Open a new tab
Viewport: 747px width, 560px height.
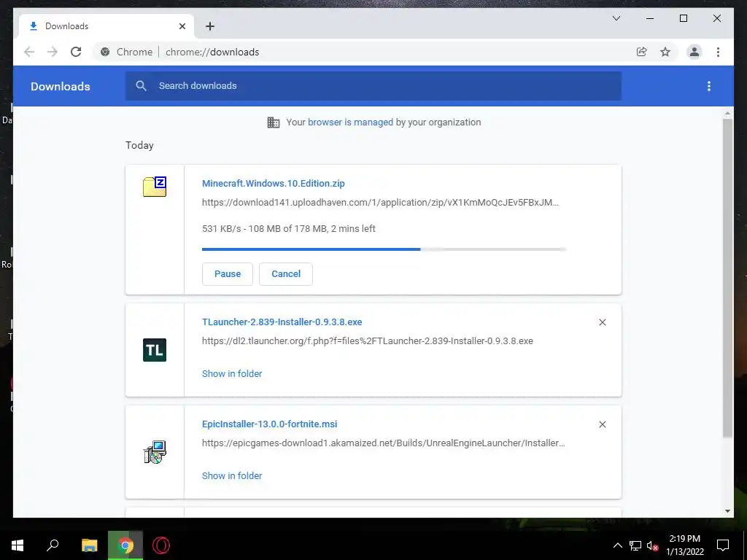click(x=210, y=26)
